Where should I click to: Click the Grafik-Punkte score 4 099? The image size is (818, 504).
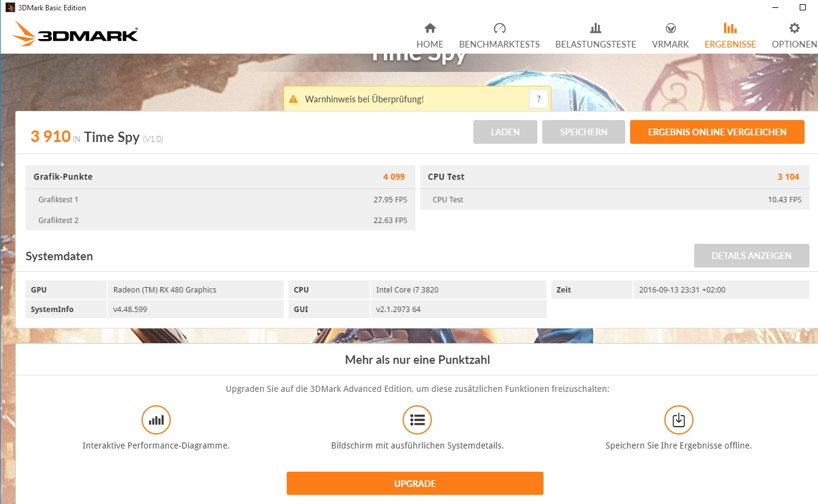(x=394, y=177)
